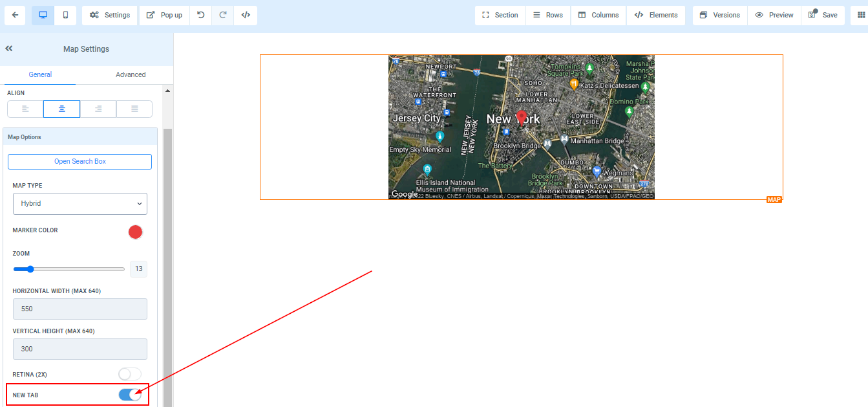Align map to the right
868x407 pixels.
[98, 109]
